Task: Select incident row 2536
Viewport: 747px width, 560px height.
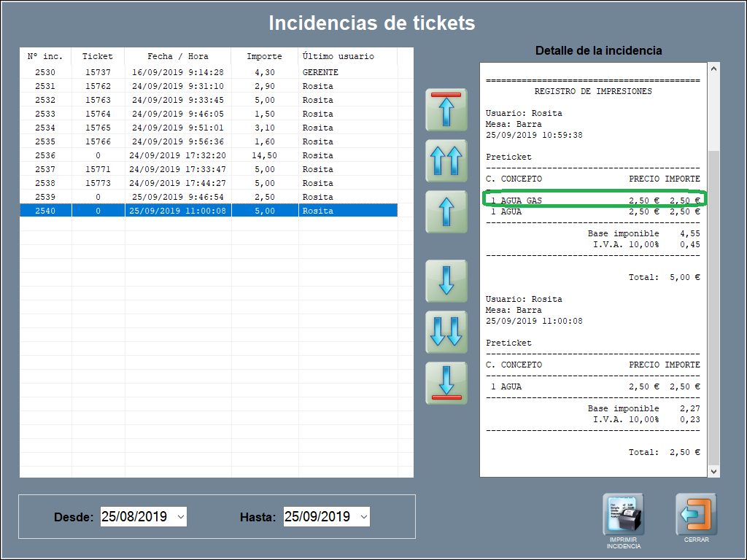Action: [x=208, y=155]
